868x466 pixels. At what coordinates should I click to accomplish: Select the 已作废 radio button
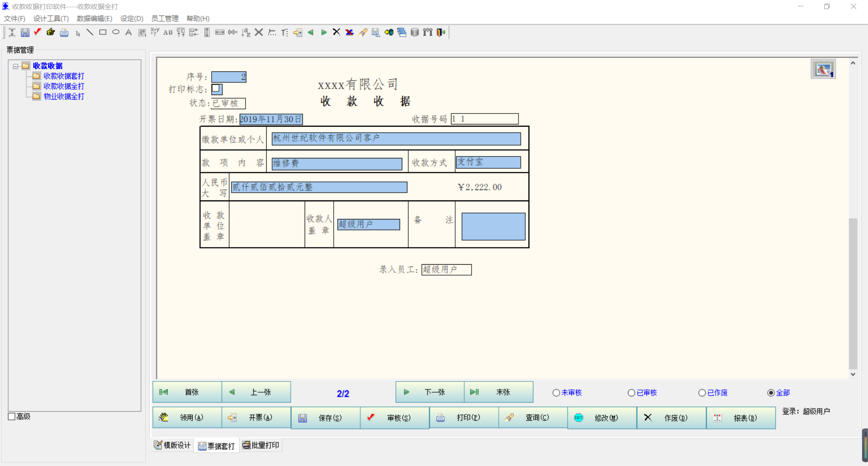click(x=702, y=393)
